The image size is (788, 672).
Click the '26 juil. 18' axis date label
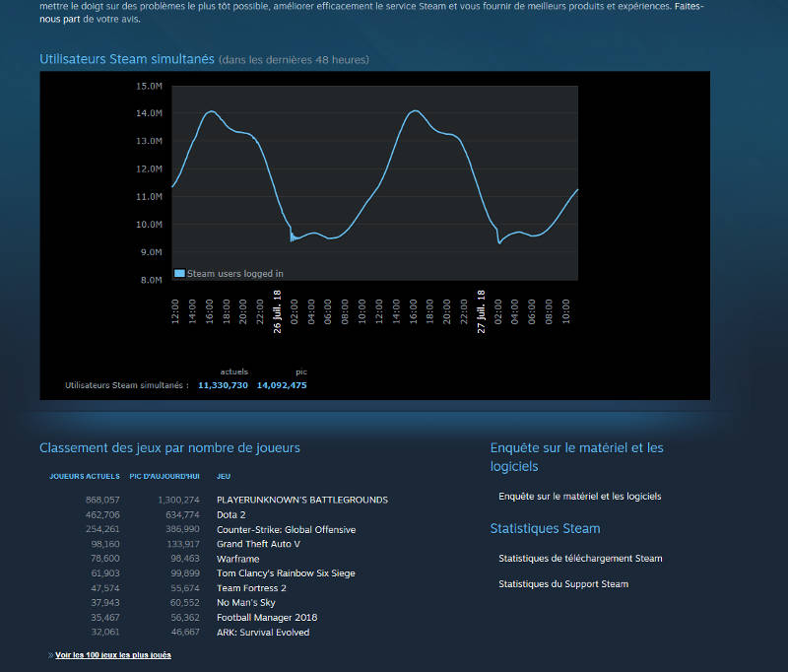click(x=278, y=311)
